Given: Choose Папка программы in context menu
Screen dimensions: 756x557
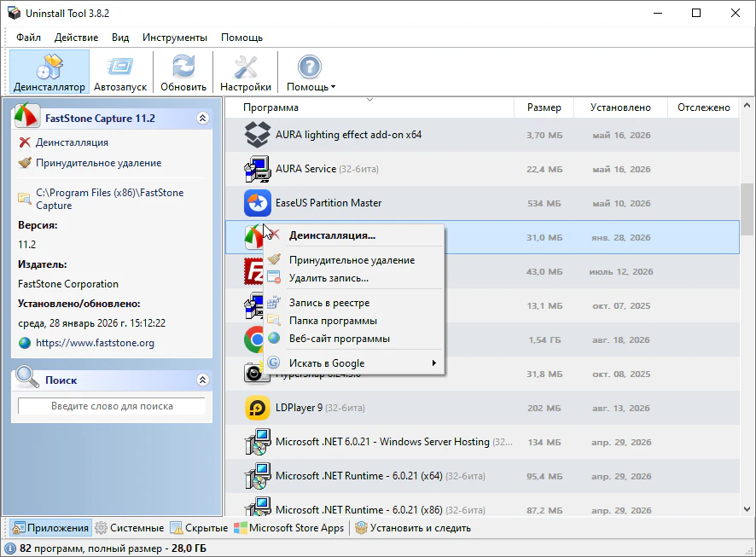Looking at the screenshot, I should [354, 321].
